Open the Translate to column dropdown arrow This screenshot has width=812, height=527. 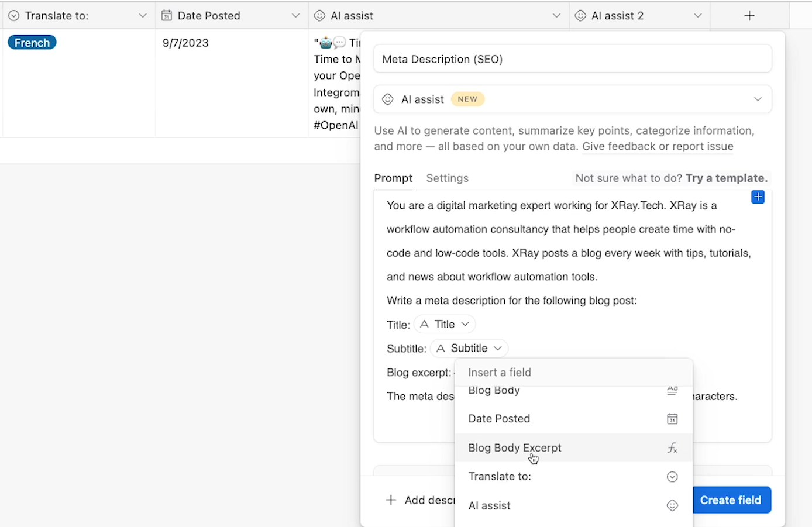point(143,16)
